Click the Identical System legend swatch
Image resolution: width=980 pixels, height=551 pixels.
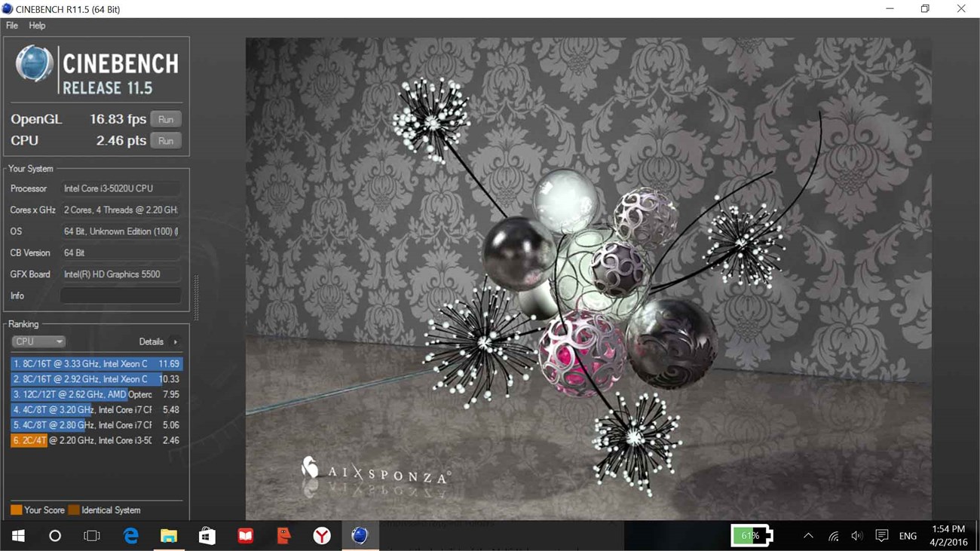point(74,510)
